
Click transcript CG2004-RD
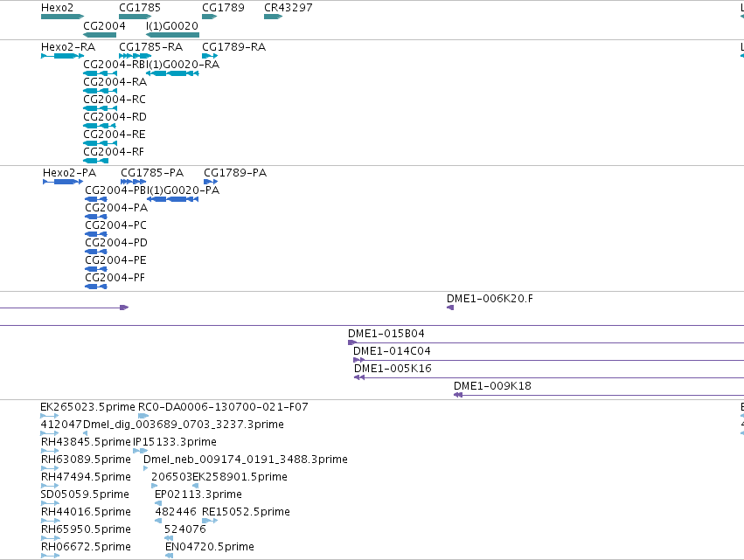[x=115, y=117]
